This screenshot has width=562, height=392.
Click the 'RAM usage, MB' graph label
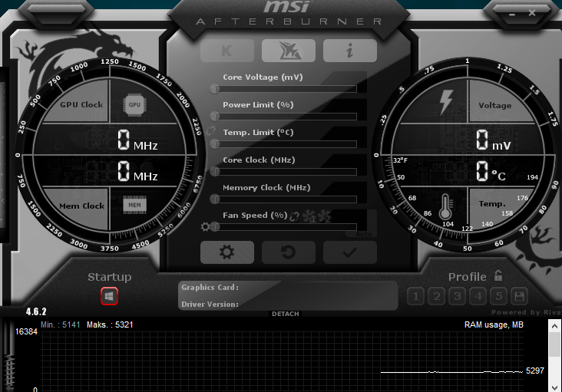click(x=494, y=325)
